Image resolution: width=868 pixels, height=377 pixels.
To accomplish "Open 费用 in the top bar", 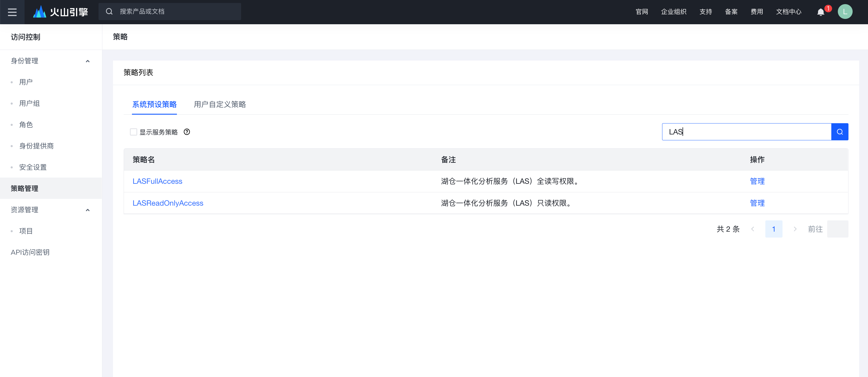I will [757, 12].
